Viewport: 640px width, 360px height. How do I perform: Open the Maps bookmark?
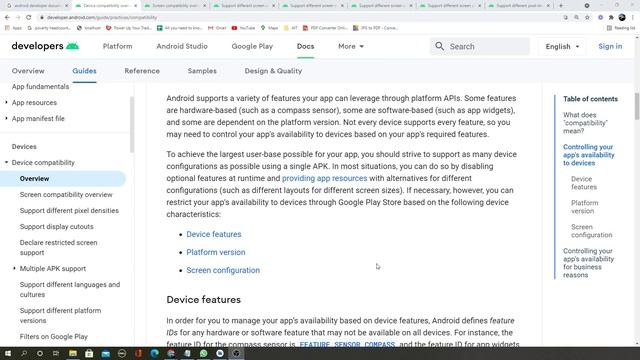click(x=269, y=28)
